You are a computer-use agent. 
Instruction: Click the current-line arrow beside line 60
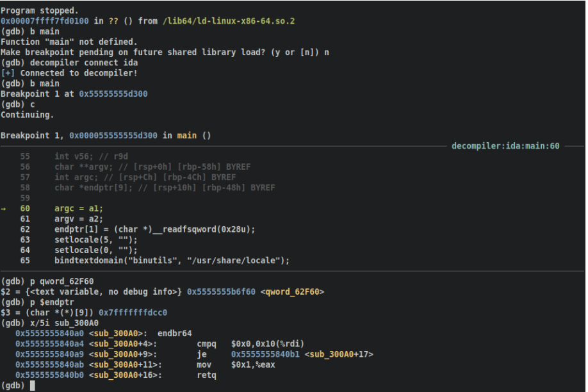(x=4, y=209)
